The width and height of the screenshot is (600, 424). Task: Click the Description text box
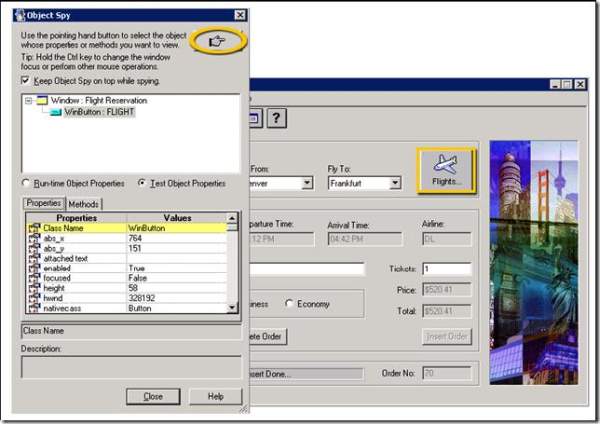pos(131,367)
